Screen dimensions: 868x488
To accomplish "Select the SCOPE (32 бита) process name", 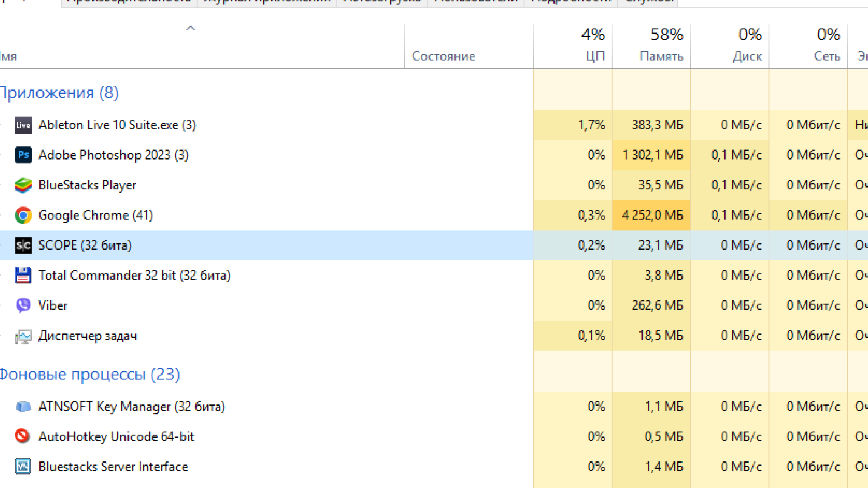I will [85, 245].
